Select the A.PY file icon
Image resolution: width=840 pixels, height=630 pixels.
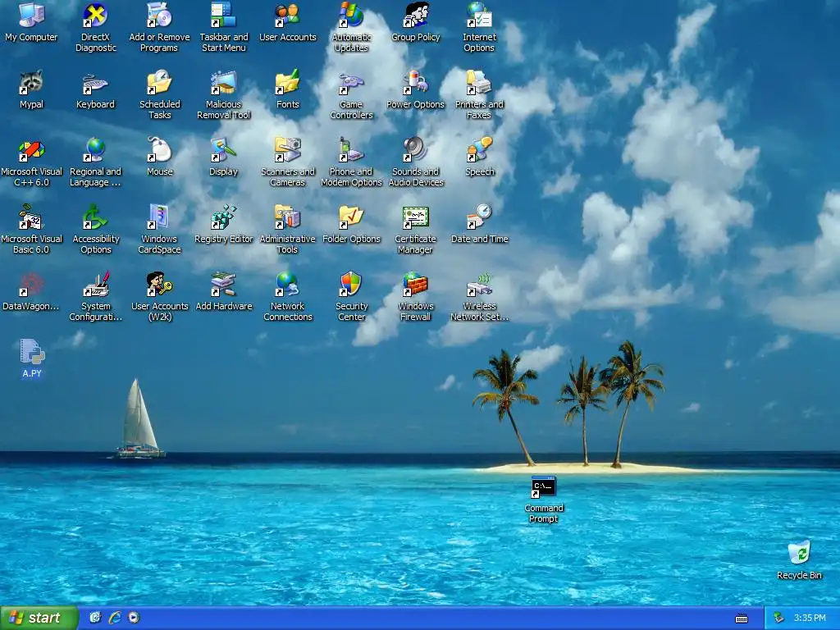32,352
